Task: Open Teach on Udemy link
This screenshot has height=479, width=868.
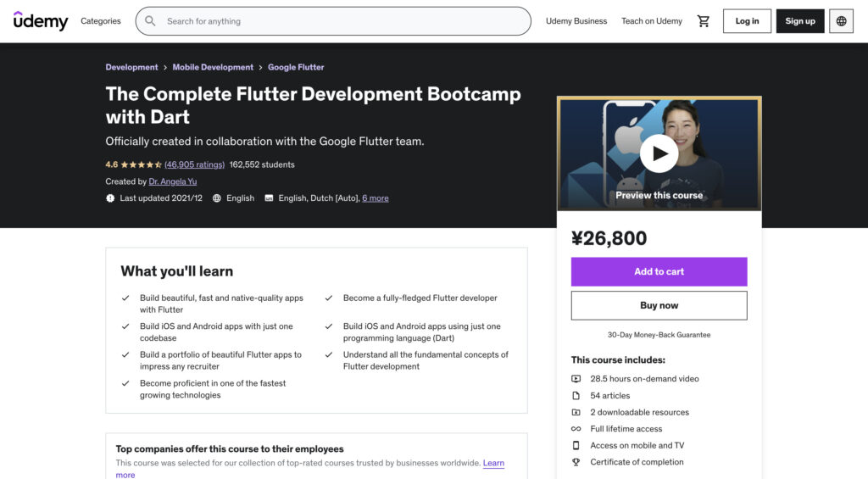Action: (x=652, y=21)
